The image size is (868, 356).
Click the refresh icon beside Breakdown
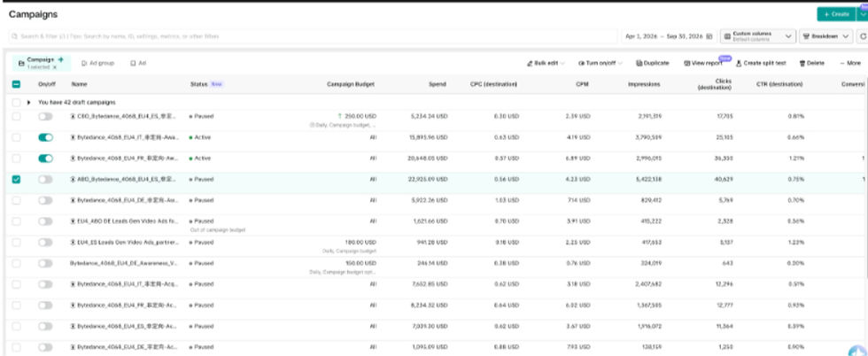click(x=863, y=36)
